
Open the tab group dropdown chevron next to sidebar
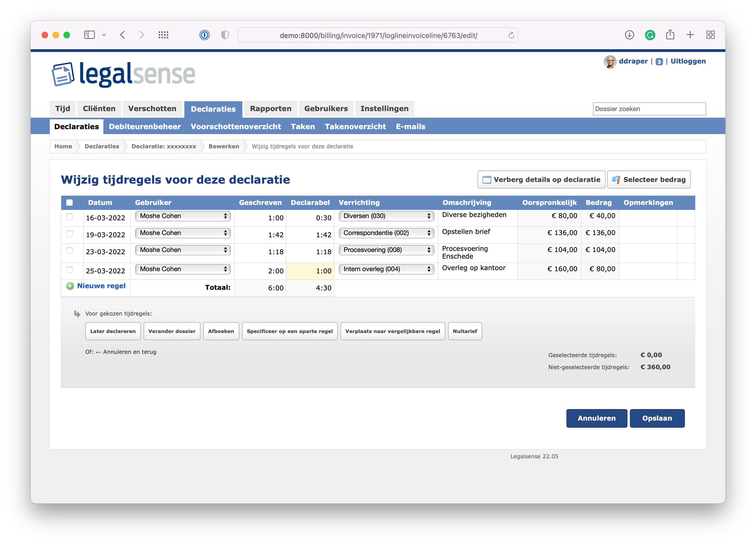[x=104, y=35]
